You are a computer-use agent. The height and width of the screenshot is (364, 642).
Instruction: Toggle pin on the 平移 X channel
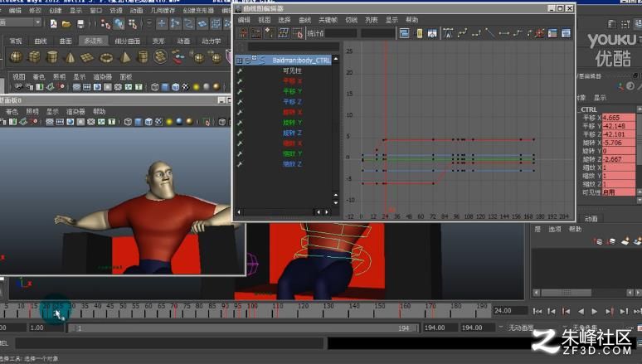coord(240,81)
